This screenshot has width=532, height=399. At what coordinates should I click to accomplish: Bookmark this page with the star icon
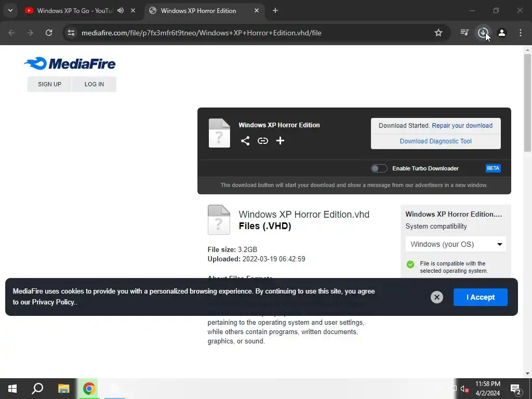(438, 33)
